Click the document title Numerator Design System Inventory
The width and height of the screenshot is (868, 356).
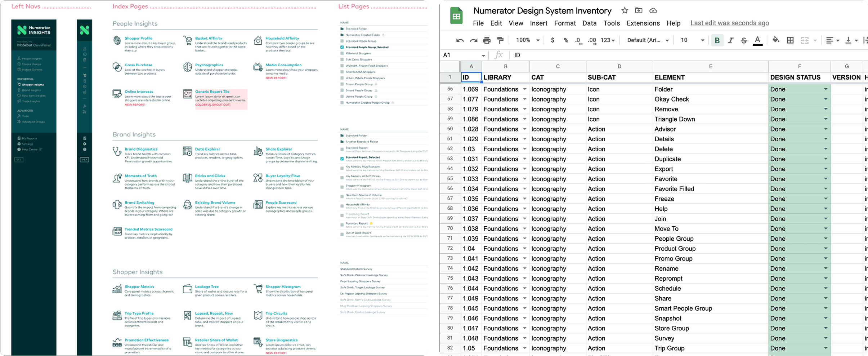tap(542, 11)
